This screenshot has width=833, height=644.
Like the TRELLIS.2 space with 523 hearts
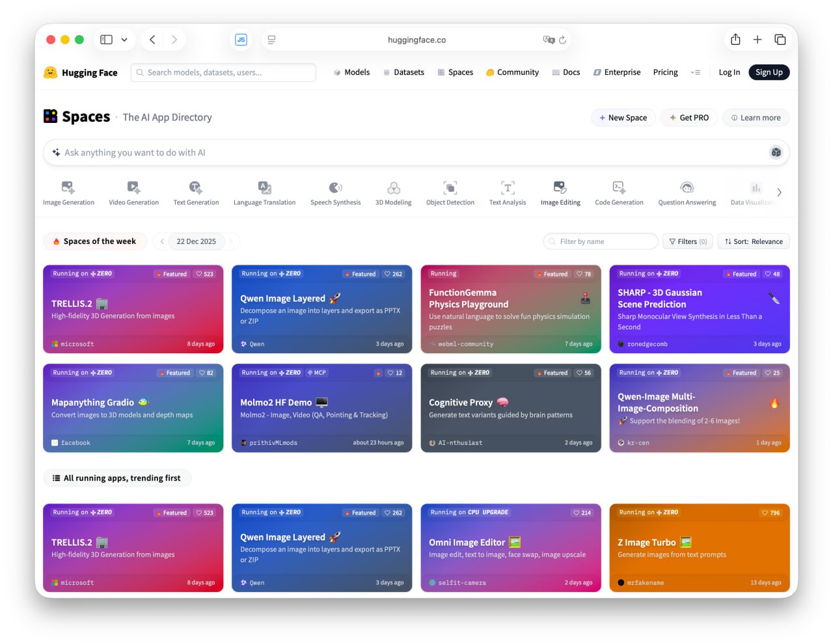tap(204, 274)
